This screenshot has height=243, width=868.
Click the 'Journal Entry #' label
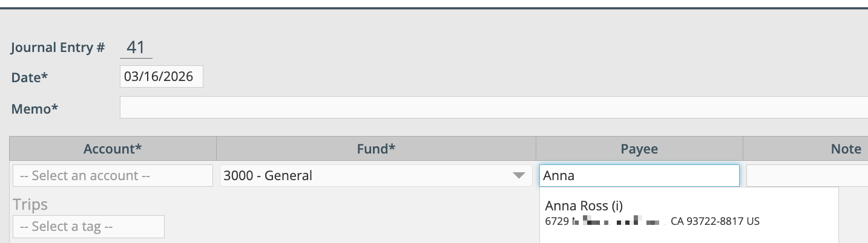pyautogui.click(x=58, y=48)
